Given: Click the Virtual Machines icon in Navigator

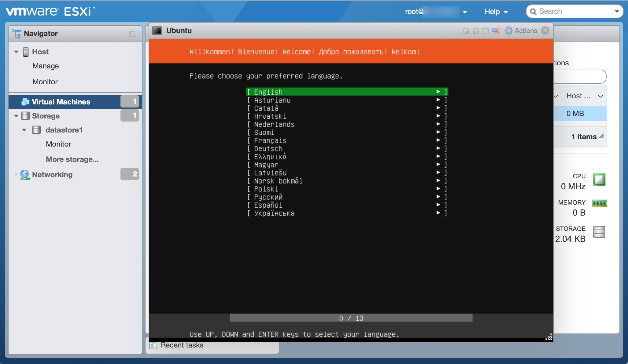Looking at the screenshot, I should (x=25, y=102).
